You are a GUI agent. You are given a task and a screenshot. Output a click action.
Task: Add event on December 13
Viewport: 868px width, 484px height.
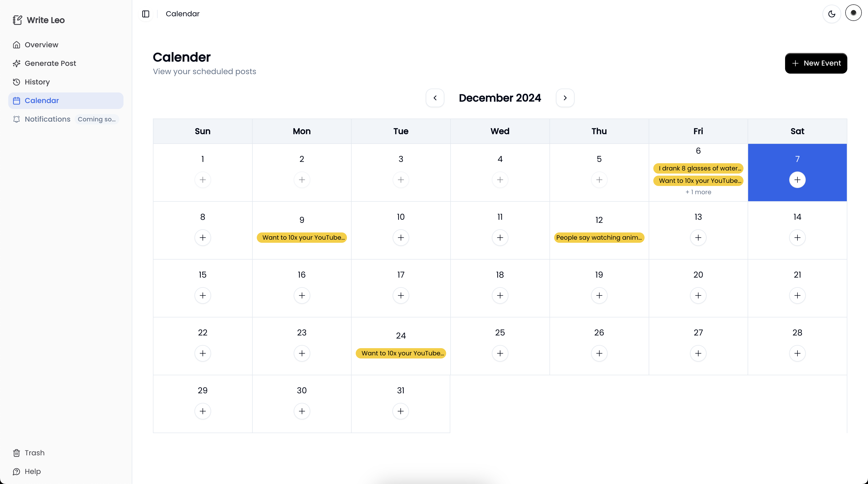point(698,237)
